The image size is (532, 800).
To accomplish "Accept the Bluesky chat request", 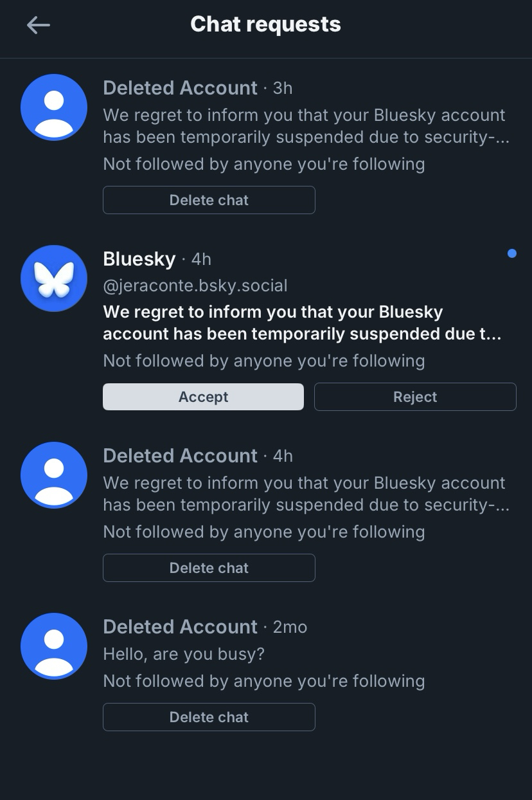I will (x=203, y=397).
